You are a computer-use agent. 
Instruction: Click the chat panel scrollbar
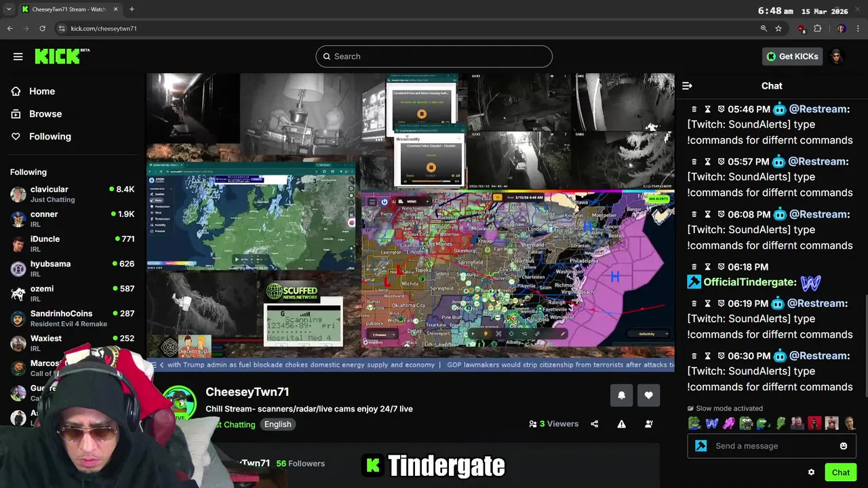(x=865, y=346)
